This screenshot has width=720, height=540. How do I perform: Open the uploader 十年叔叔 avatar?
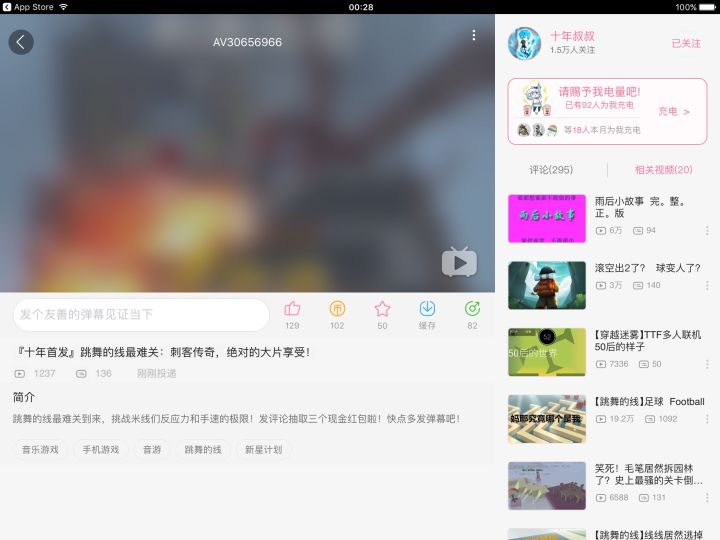click(x=524, y=43)
